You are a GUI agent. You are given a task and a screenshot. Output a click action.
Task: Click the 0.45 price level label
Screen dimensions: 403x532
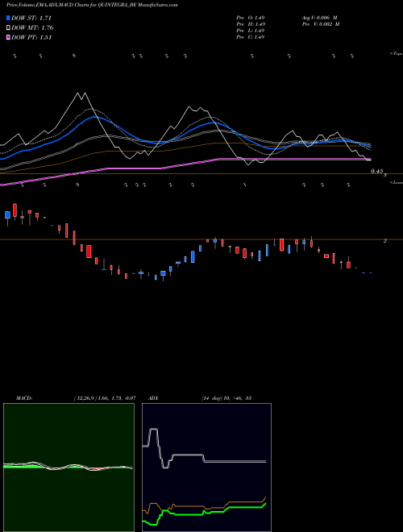click(x=377, y=172)
